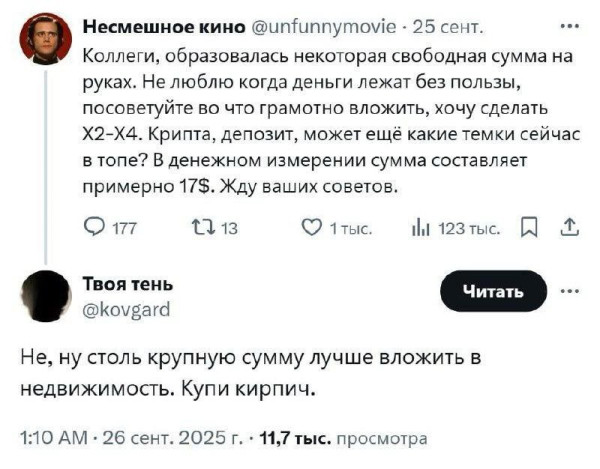Open view analytics showing 123 тыс.
The image size is (600, 469).
pyautogui.click(x=419, y=228)
